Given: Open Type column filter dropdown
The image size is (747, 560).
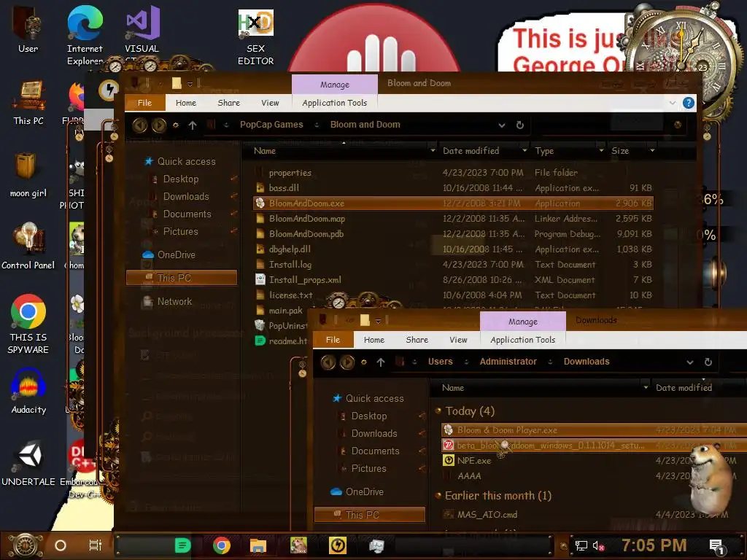Looking at the screenshot, I should pos(601,150).
